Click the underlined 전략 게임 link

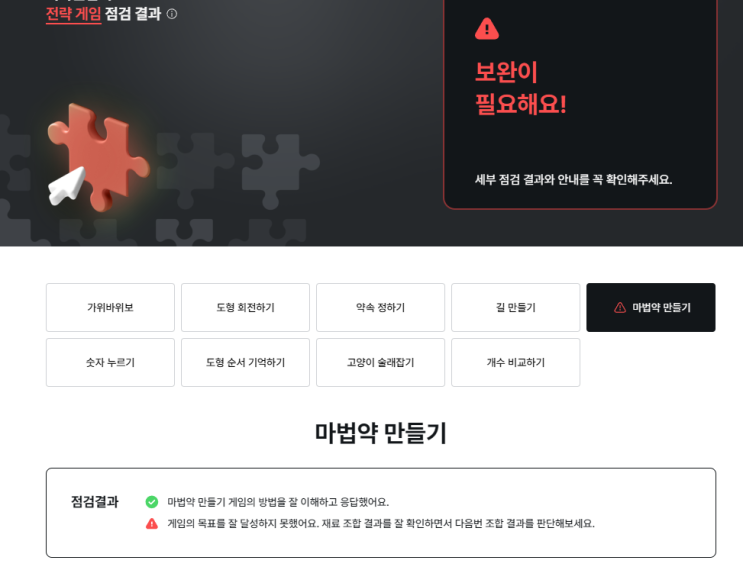pos(73,14)
